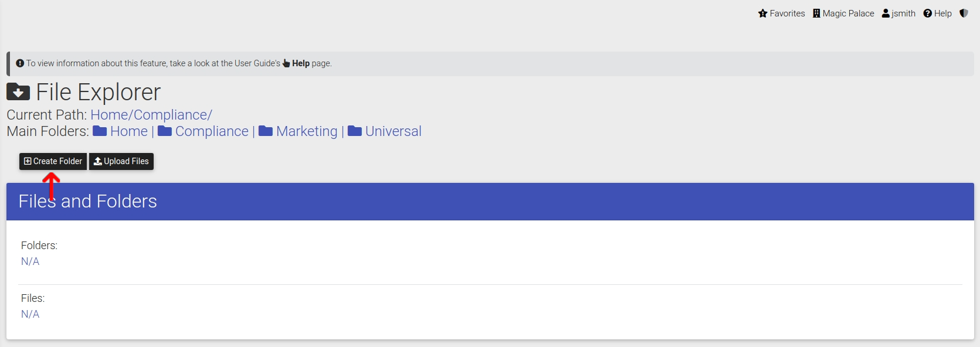Toggle the shield icon in top bar
980x347 pixels.
click(x=964, y=13)
